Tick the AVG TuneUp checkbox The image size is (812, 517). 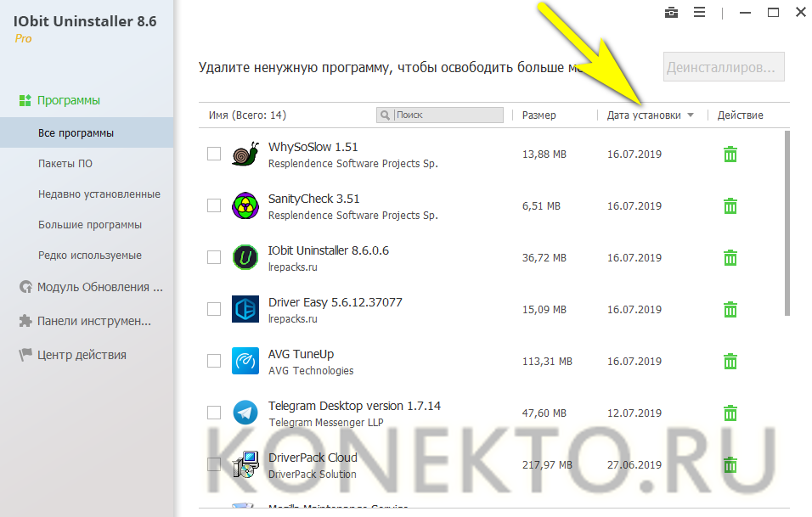pyautogui.click(x=214, y=361)
